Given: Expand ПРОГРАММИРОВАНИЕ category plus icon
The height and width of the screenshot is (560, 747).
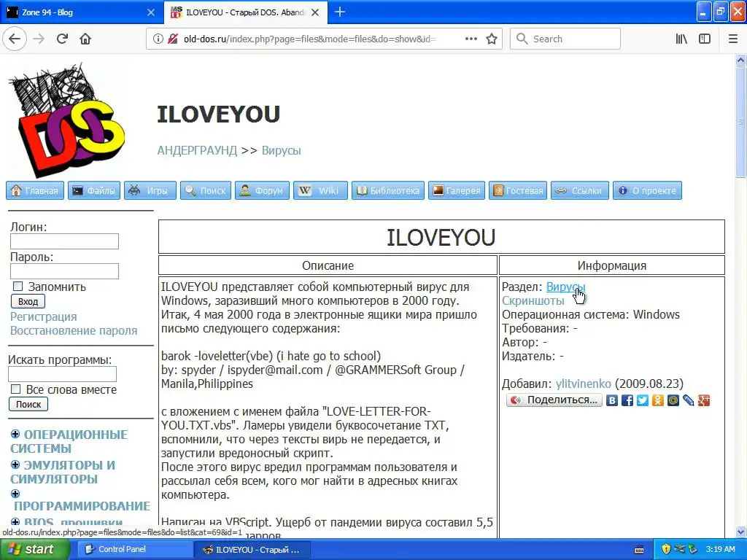Looking at the screenshot, I should pos(15,494).
